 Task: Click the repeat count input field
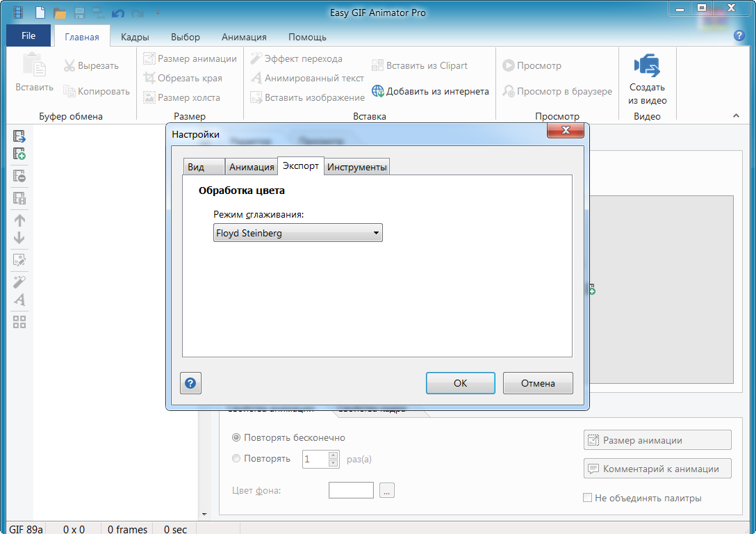point(315,459)
